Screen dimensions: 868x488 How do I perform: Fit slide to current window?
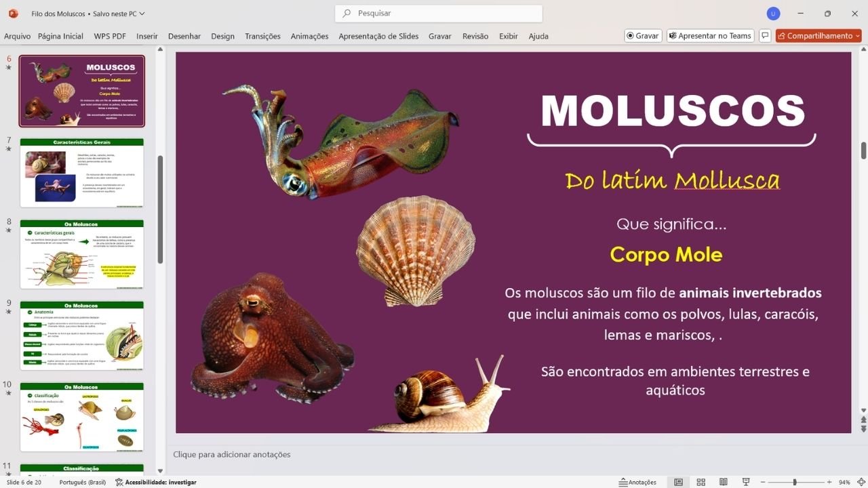pos(860,482)
